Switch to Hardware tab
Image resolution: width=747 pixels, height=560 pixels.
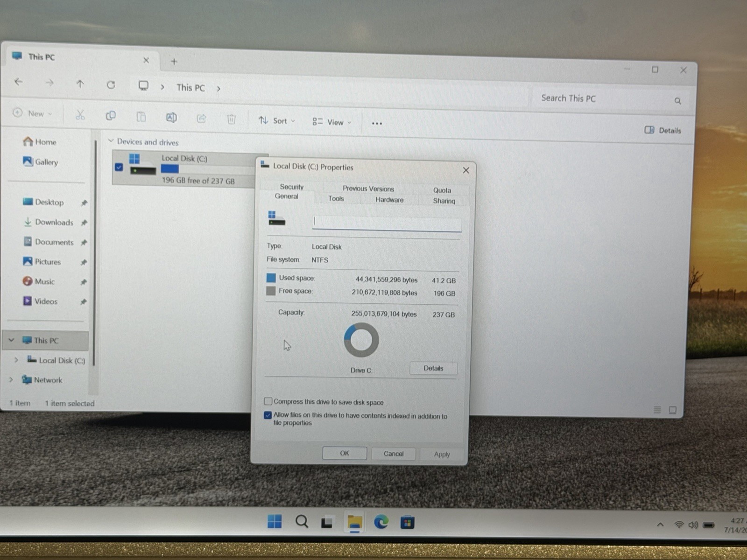(x=389, y=200)
